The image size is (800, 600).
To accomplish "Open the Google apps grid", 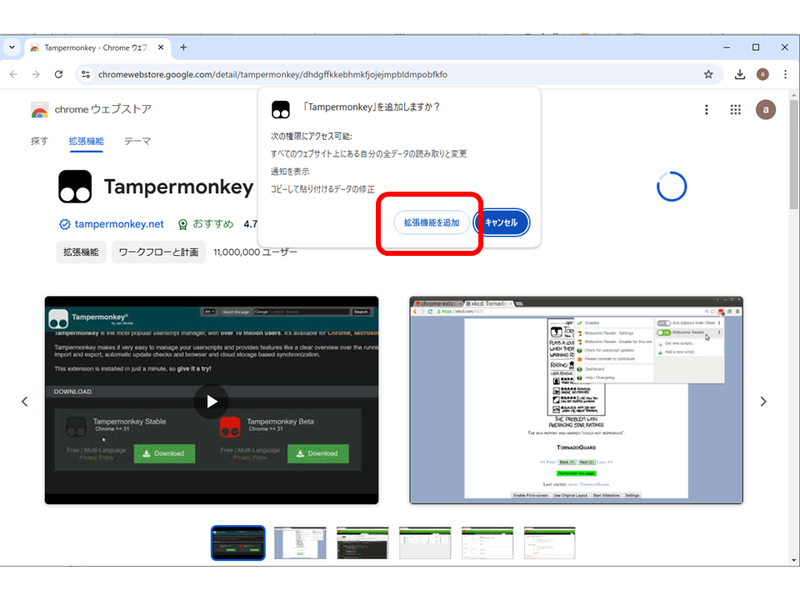I will pos(735,110).
